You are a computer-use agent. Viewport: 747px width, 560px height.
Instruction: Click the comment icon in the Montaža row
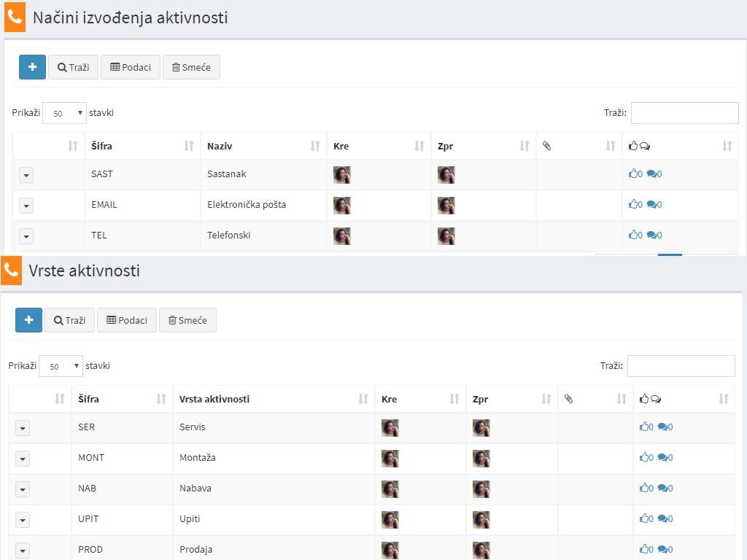663,458
